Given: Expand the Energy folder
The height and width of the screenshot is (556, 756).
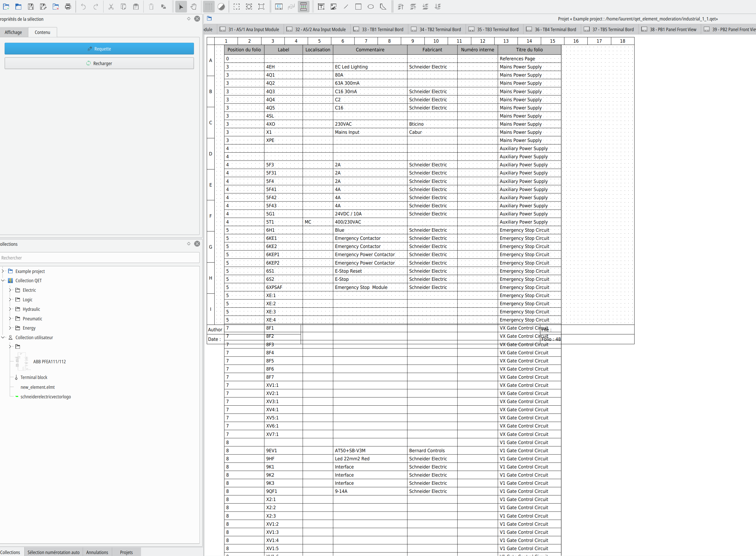Looking at the screenshot, I should [10, 328].
